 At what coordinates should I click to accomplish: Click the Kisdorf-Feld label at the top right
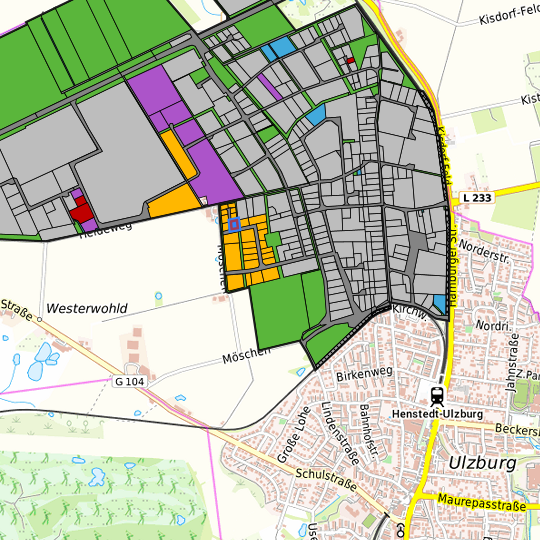[x=509, y=15]
